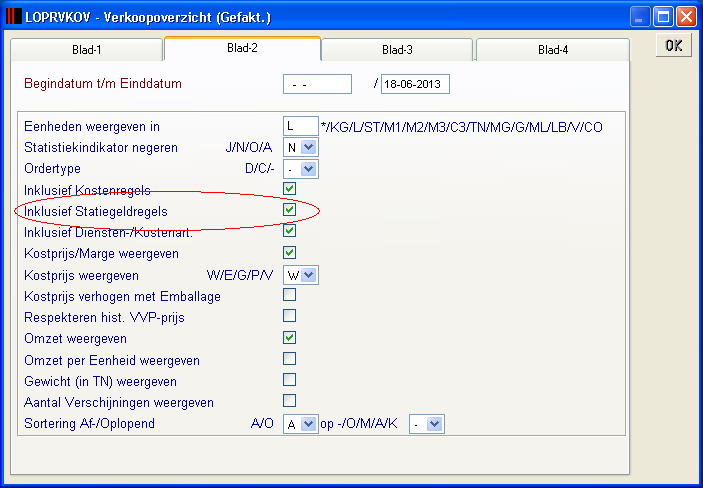Click the Begindatum input field
This screenshot has height=488, width=703.
(x=317, y=84)
